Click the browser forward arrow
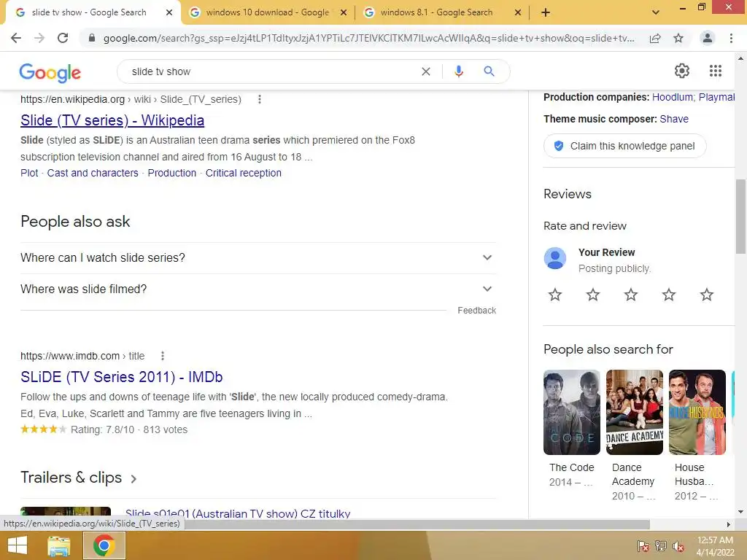The width and height of the screenshot is (747, 560). 39,38
